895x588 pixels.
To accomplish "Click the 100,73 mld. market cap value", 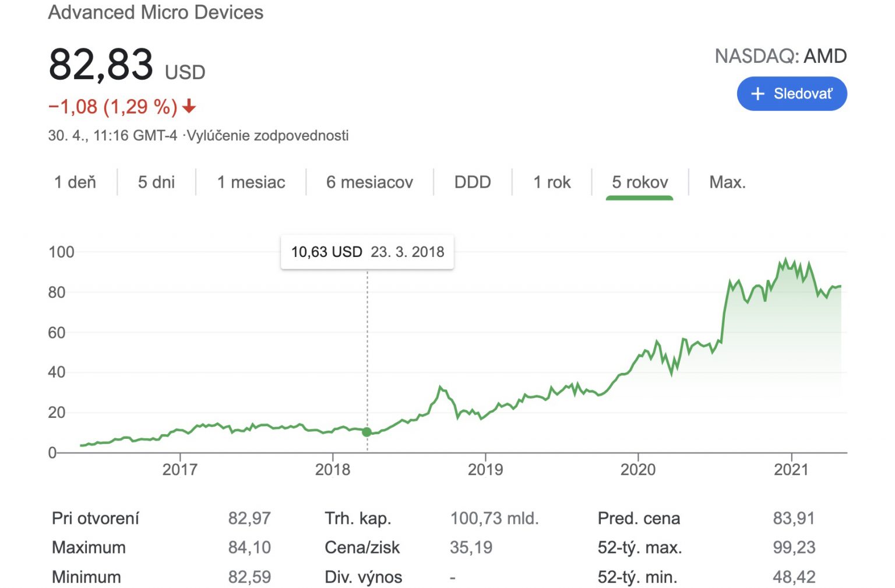I will pyautogui.click(x=494, y=518).
